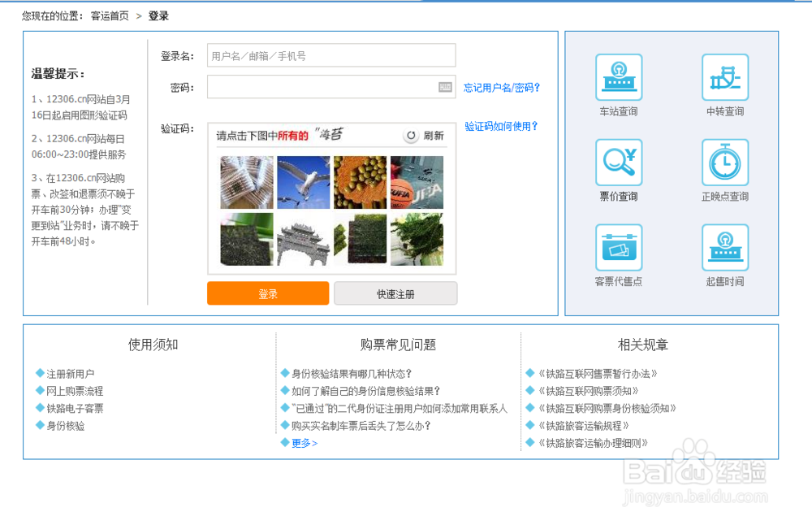Click the 温馨提示 heading
Screen dimensions: 812x525
[58, 74]
